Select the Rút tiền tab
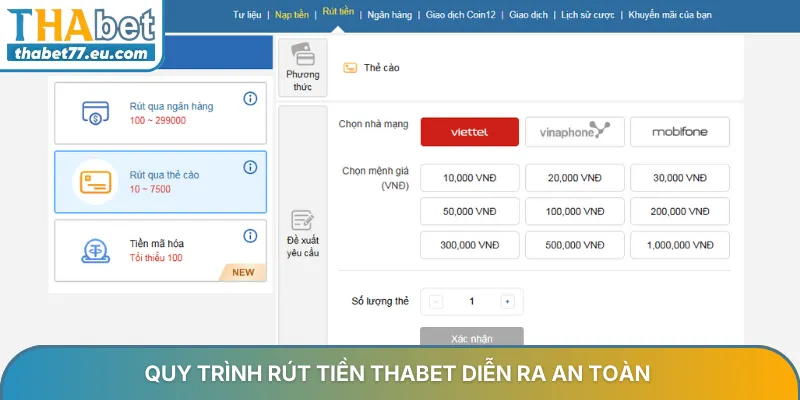800x400 pixels. 338,11
